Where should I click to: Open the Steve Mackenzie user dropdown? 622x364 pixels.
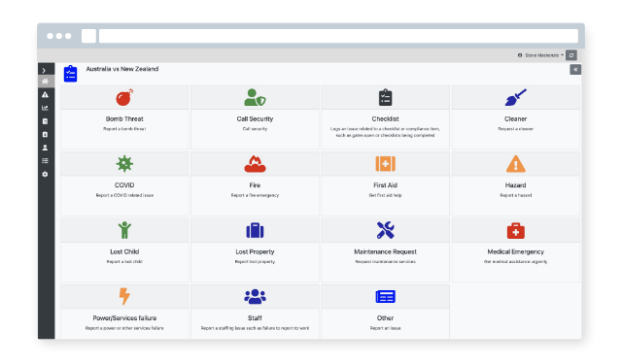point(540,55)
